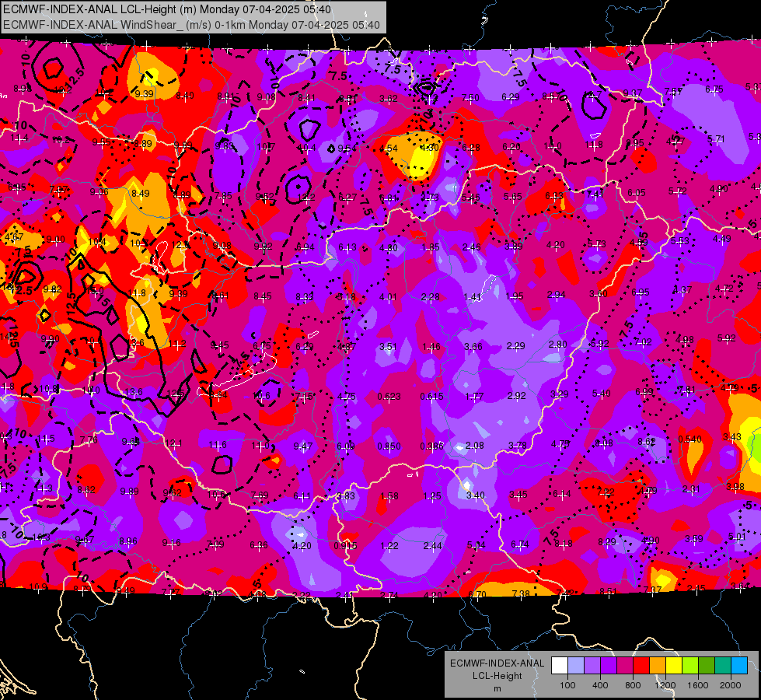Pick the lime green legend swatch
Screen dimensions: 761x700
690,666
